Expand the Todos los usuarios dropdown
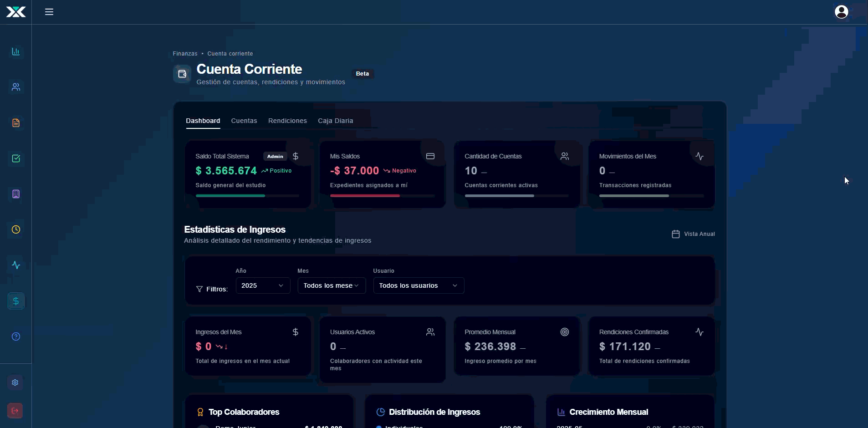868x428 pixels. pyautogui.click(x=419, y=285)
